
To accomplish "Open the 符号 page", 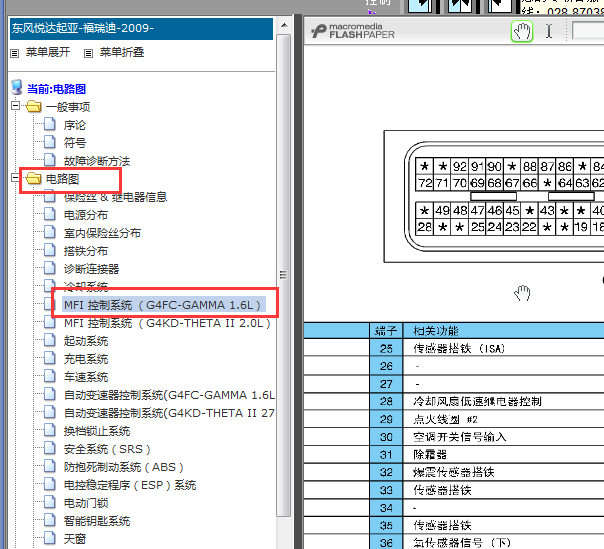I will click(x=75, y=143).
